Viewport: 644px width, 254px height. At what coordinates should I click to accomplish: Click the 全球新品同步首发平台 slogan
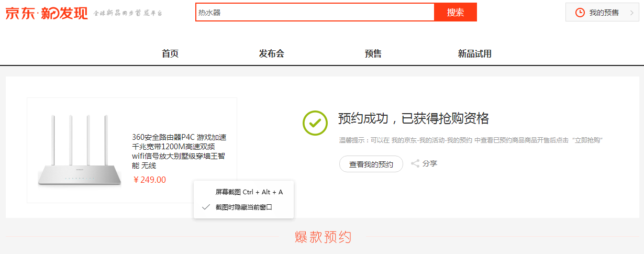tap(128, 13)
